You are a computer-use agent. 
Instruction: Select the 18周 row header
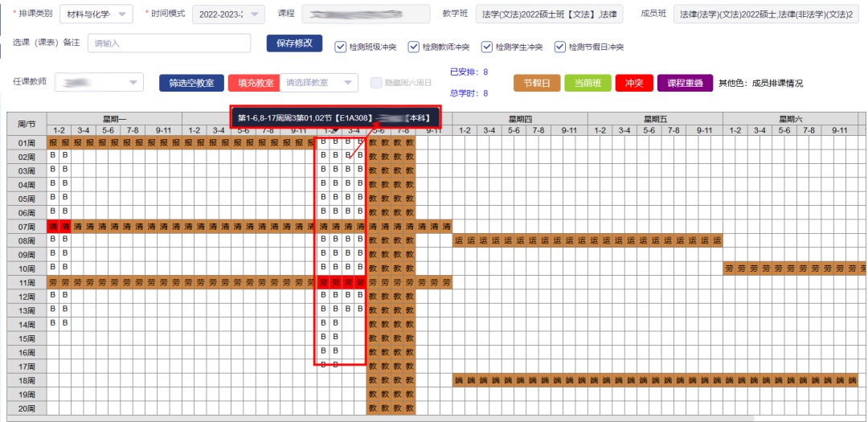[27, 380]
